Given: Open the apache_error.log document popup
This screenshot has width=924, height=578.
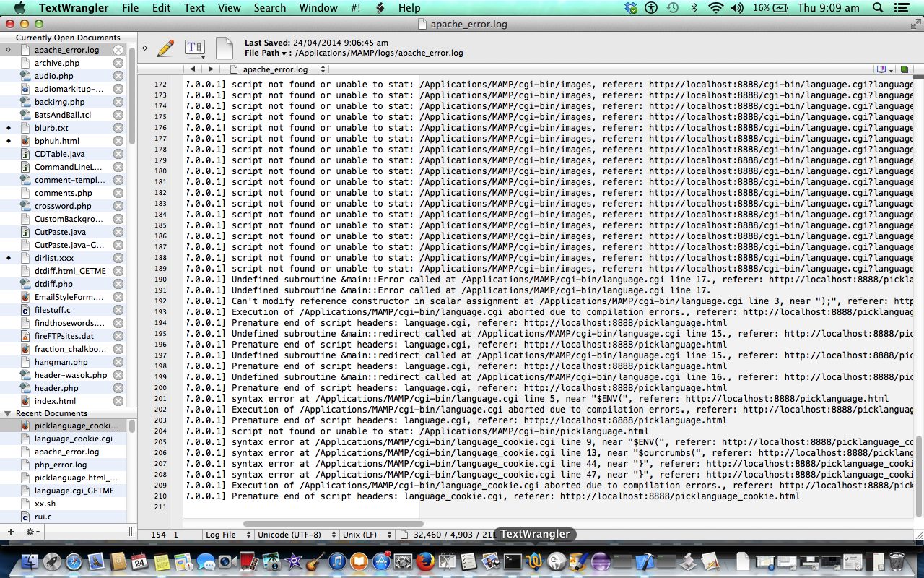Looking at the screenshot, I should [279, 69].
